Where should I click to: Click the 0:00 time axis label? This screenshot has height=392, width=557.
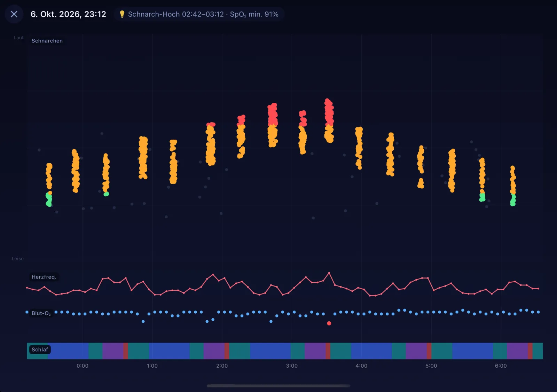pyautogui.click(x=83, y=366)
